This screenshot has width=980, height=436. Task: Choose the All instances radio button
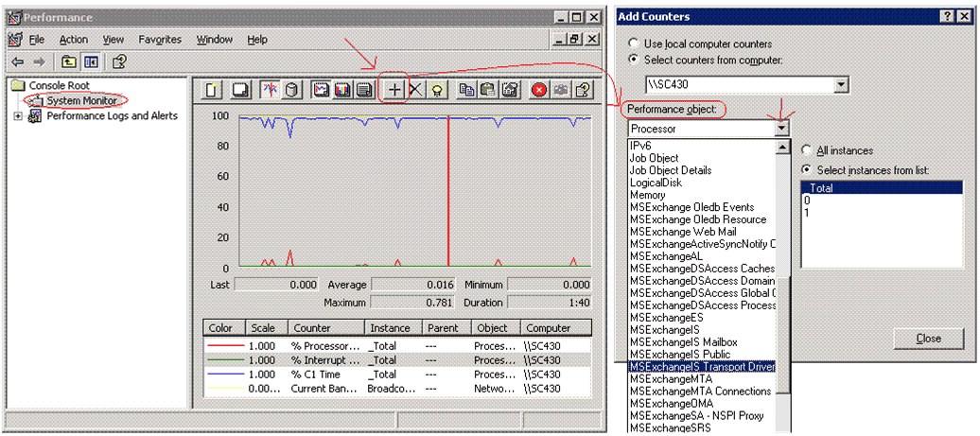coord(807,150)
